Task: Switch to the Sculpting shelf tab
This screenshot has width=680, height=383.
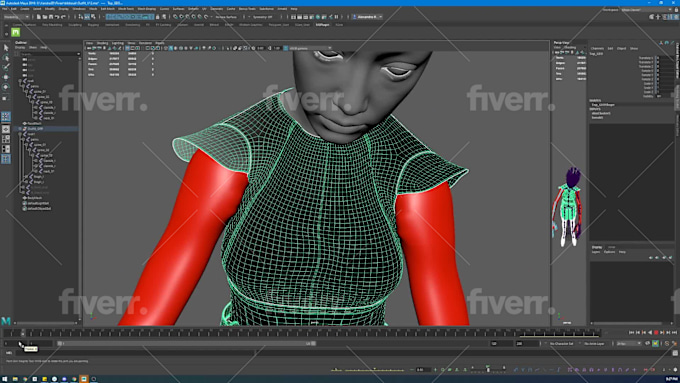Action: click(x=75, y=25)
